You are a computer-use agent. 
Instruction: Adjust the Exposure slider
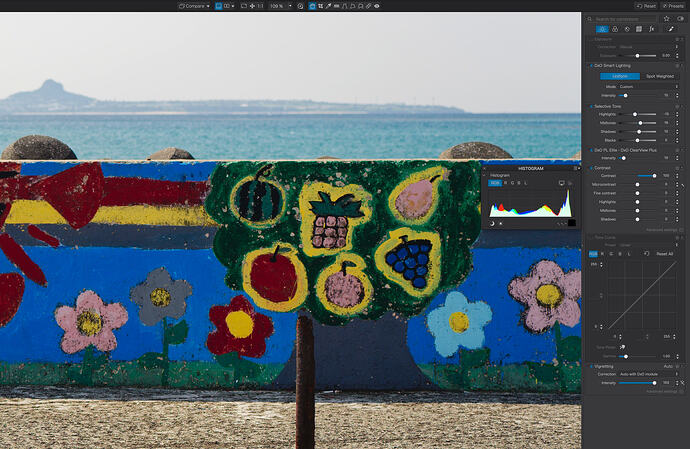(x=637, y=55)
